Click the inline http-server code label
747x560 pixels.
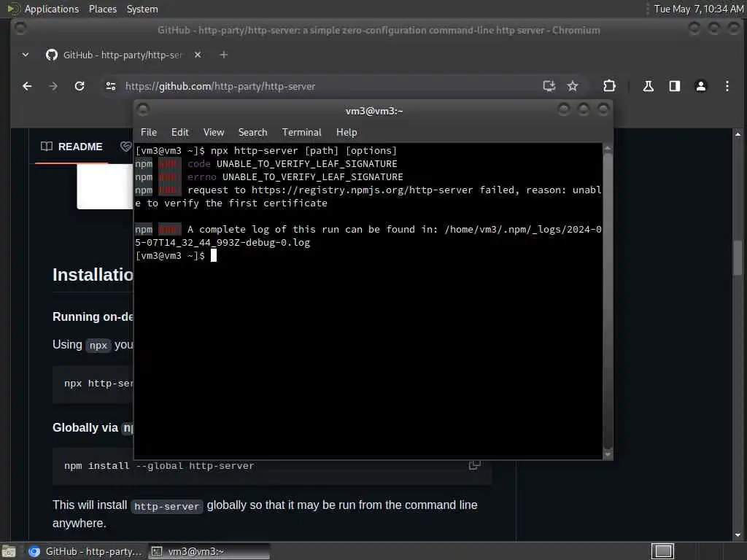pos(167,506)
